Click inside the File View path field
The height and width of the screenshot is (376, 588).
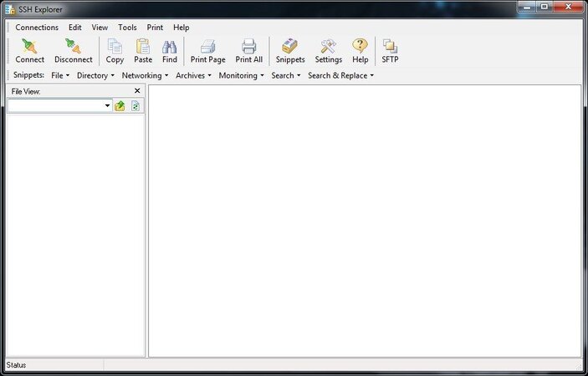(55, 106)
